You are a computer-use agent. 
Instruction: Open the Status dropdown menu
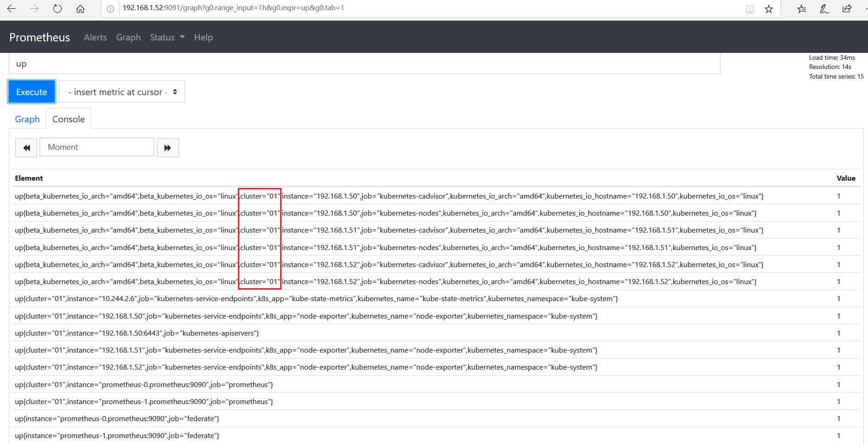pos(167,37)
